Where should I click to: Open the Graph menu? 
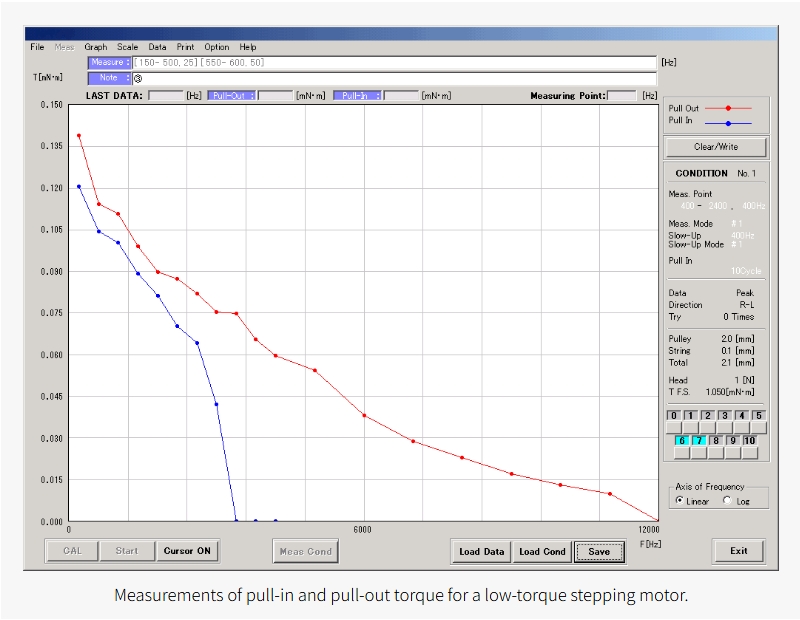[96, 47]
